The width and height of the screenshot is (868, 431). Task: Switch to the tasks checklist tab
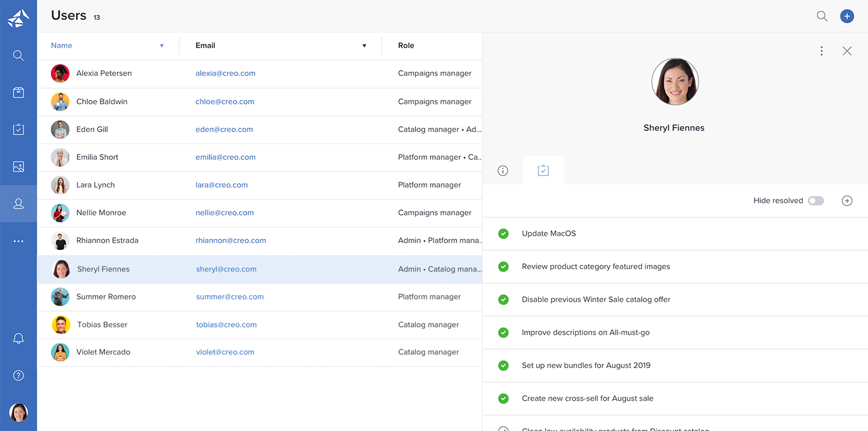point(543,171)
